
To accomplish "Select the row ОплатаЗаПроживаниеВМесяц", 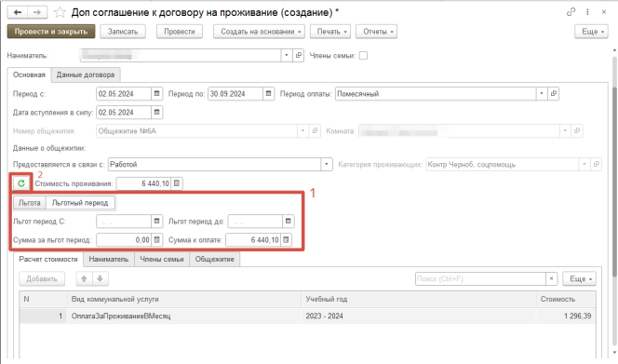I will (x=307, y=316).
